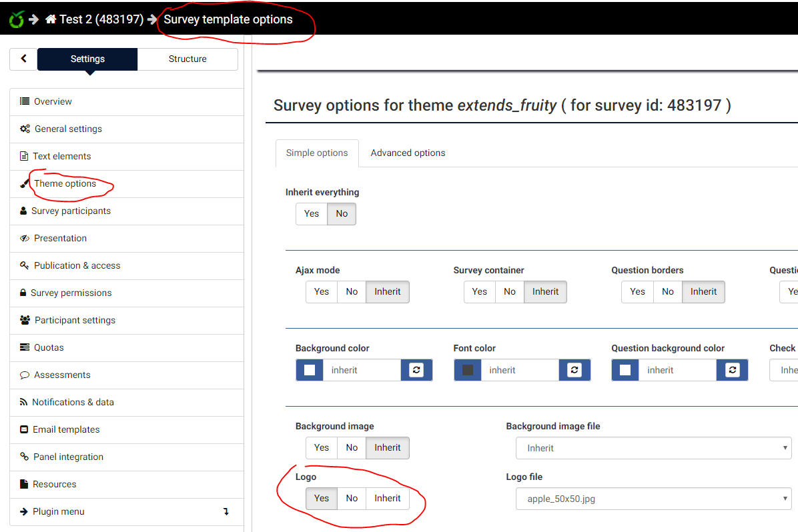This screenshot has width=798, height=532.
Task: Open the Background image file dropdown
Action: (653, 448)
